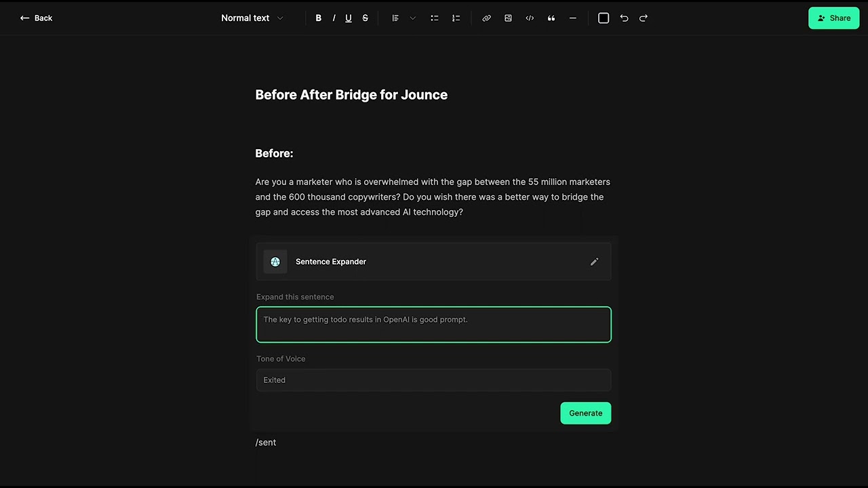This screenshot has width=868, height=488.
Task: Edit the Sentence Expander template with pencil icon
Action: pos(594,262)
